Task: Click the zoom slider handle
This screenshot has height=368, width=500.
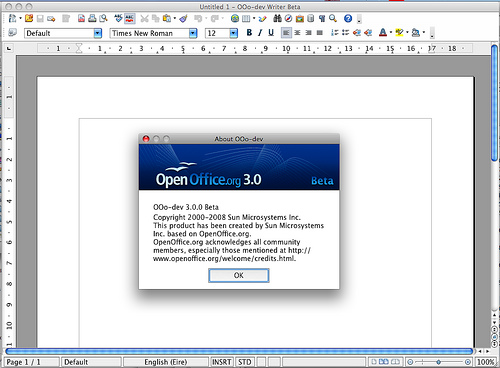Action: coord(439,362)
